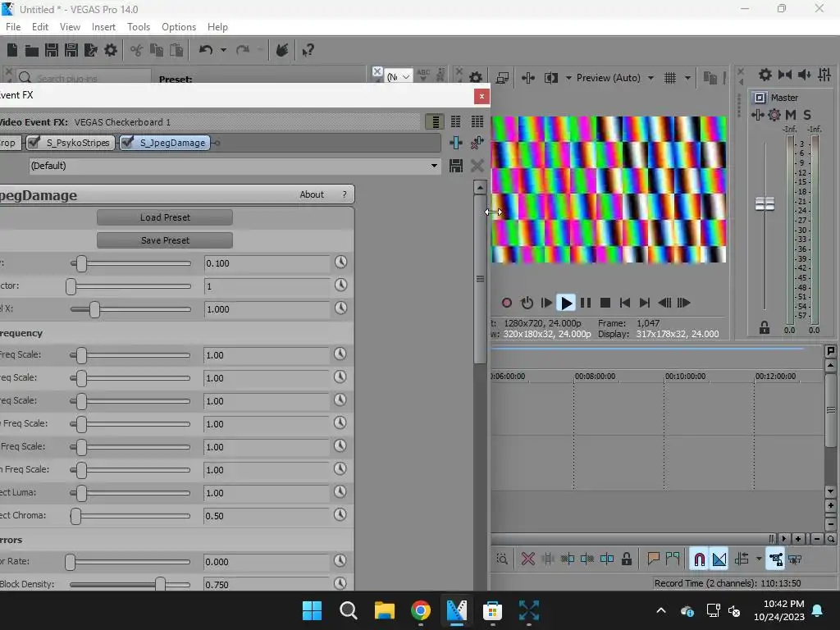Open split screen view dropdown arrow
Viewport: 840px width, 630px height.
coord(568,78)
